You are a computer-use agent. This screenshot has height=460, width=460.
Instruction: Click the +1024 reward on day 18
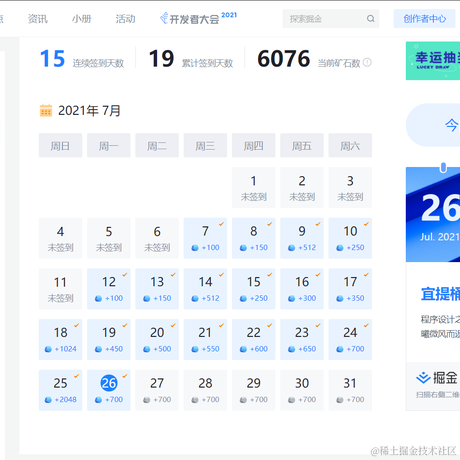66,349
